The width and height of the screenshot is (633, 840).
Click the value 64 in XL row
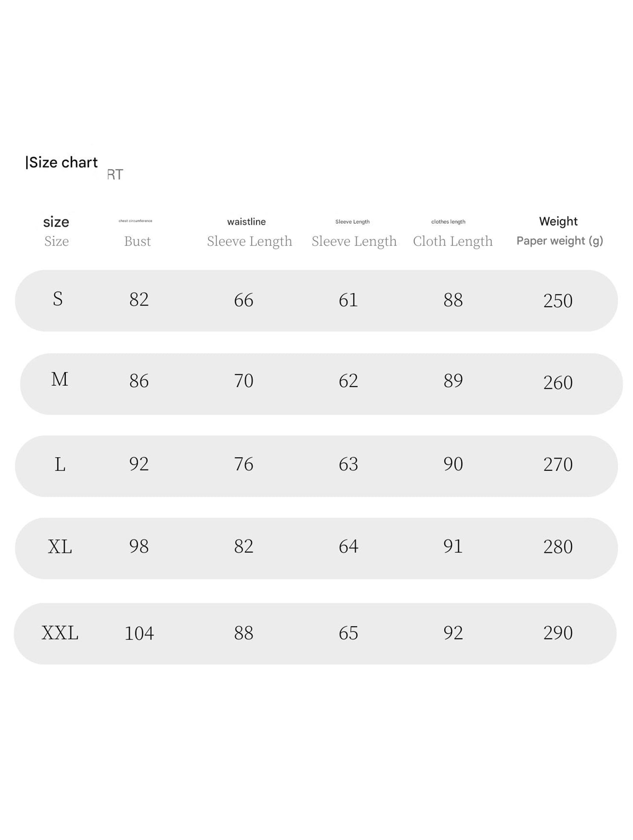[x=348, y=546]
